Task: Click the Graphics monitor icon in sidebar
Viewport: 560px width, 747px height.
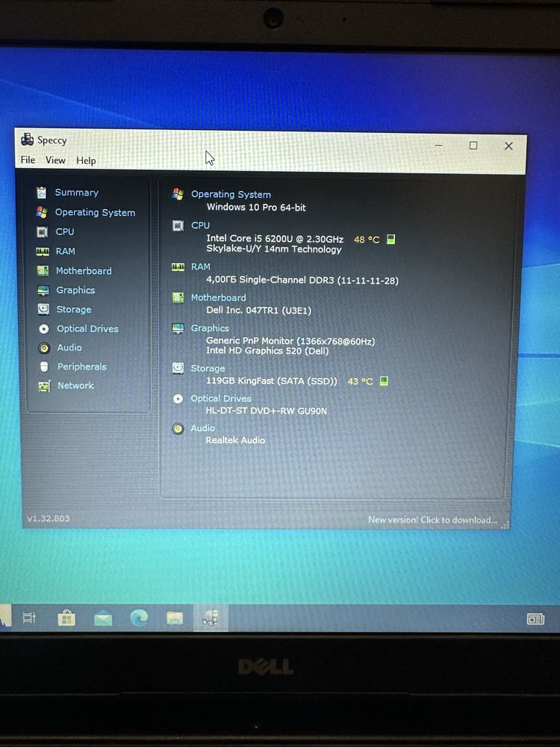Action: point(43,290)
